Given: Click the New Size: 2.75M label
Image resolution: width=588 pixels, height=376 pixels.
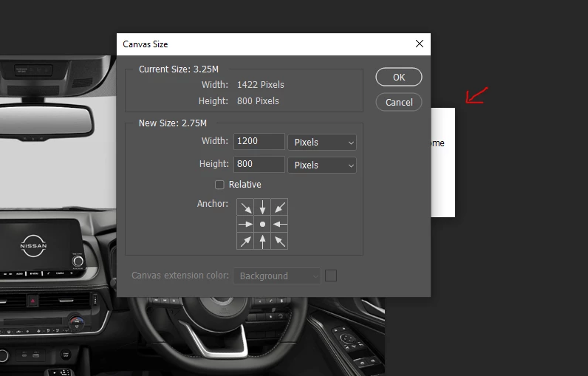Looking at the screenshot, I should click(x=173, y=123).
